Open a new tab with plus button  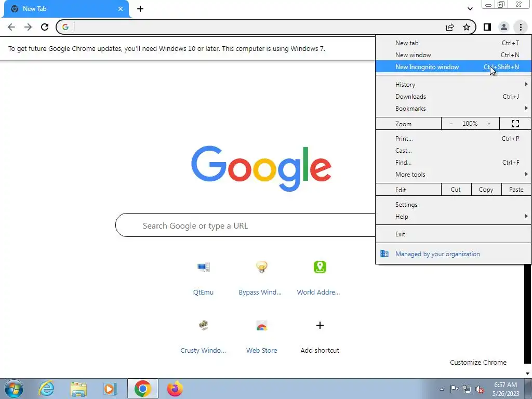[x=140, y=9]
